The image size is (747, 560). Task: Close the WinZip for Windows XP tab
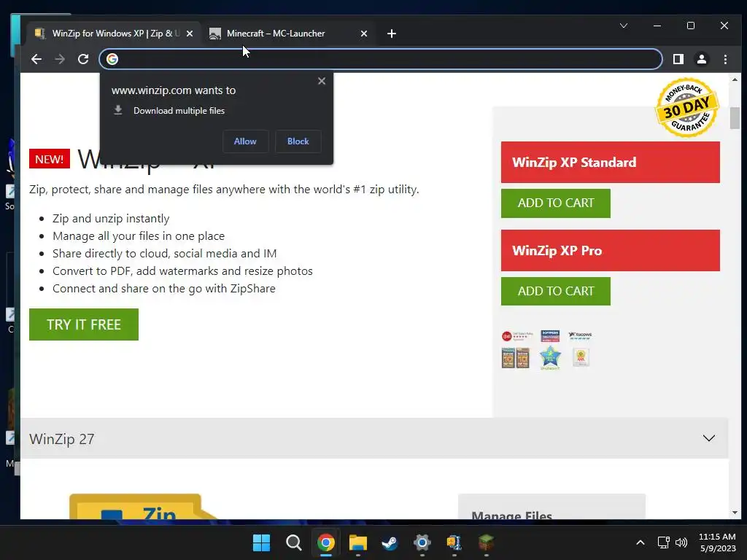click(190, 34)
